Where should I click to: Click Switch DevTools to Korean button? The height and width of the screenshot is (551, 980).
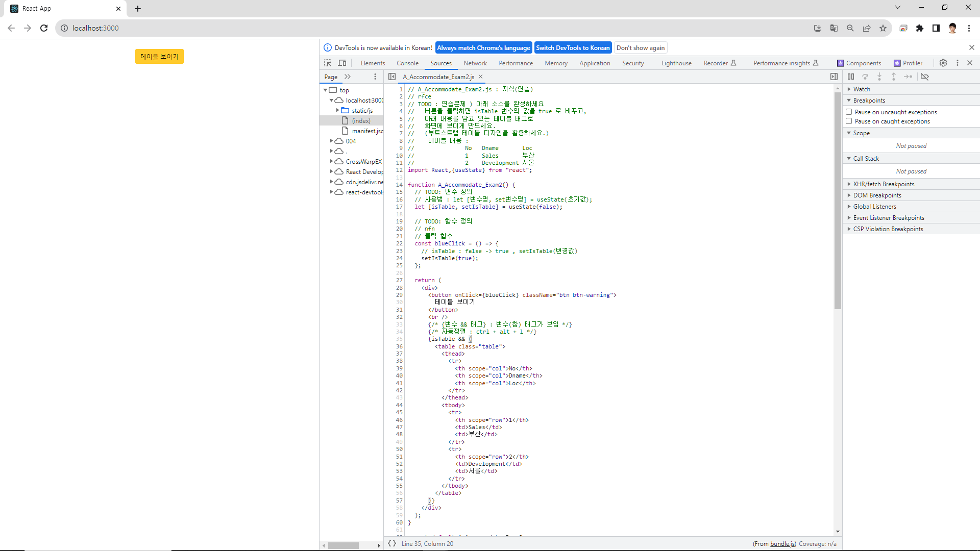click(x=573, y=48)
